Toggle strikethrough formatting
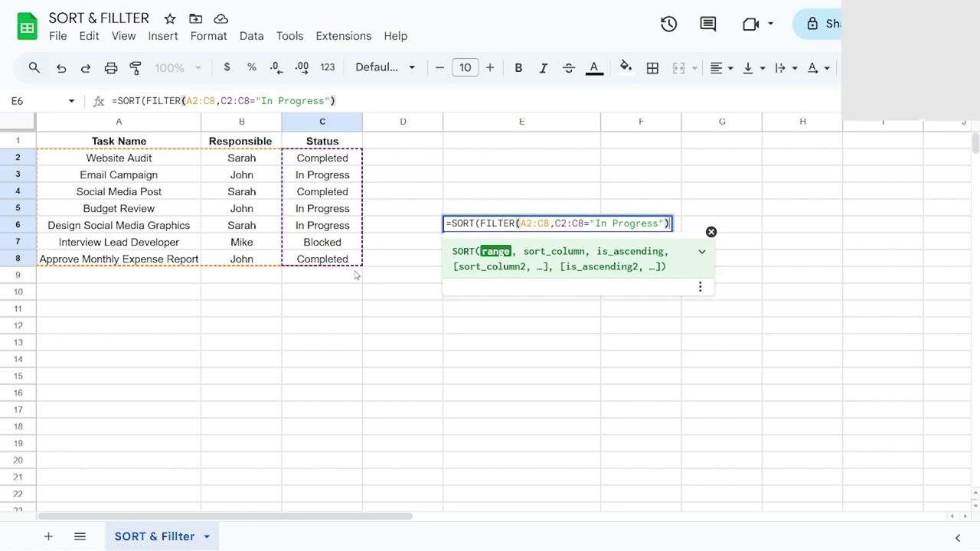Screen dimensions: 980x551 pos(569,68)
